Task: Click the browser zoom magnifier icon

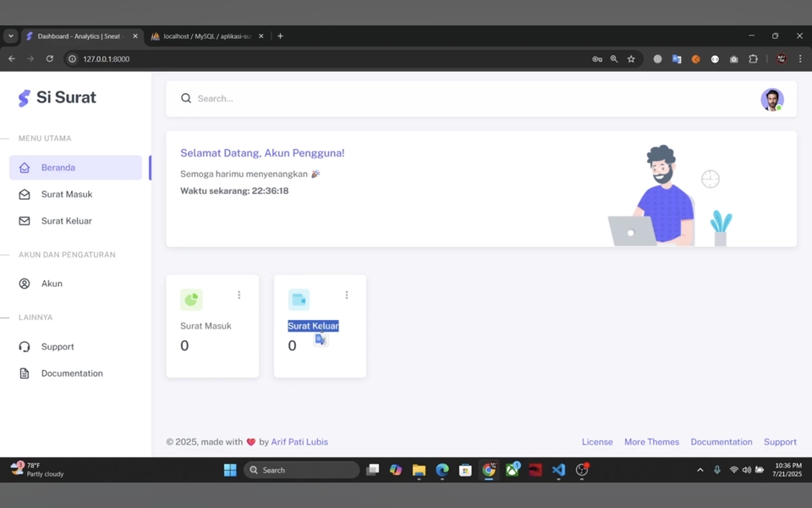Action: pos(614,59)
